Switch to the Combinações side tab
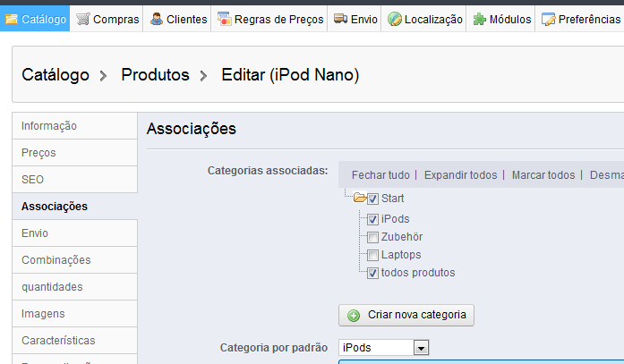This screenshot has height=364, width=624. pyautogui.click(x=56, y=260)
